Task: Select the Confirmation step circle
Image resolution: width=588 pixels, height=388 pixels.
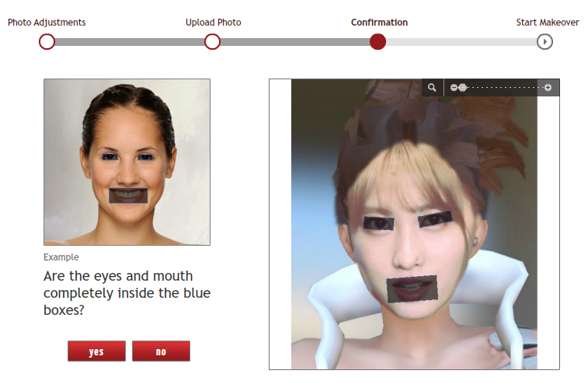Action: pyautogui.click(x=378, y=42)
